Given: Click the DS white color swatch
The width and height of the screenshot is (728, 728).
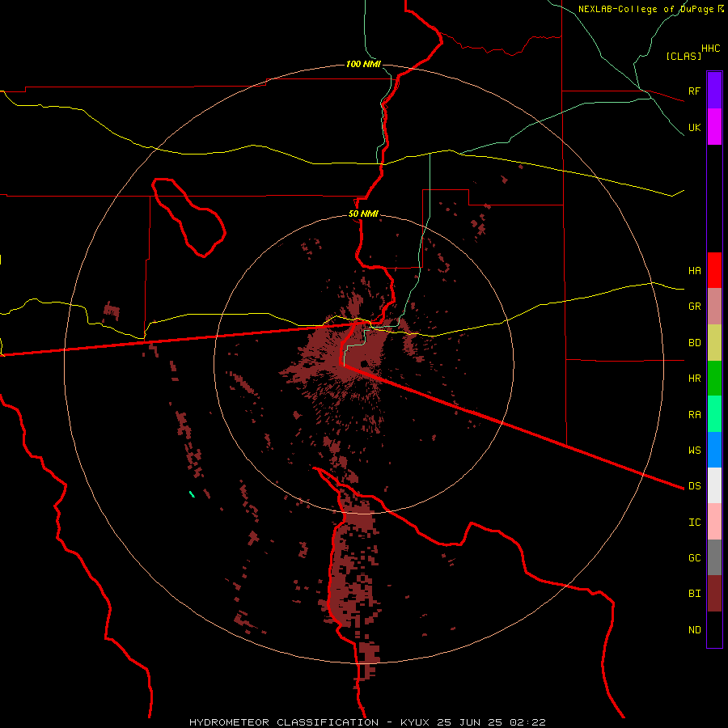Looking at the screenshot, I should coord(714,485).
